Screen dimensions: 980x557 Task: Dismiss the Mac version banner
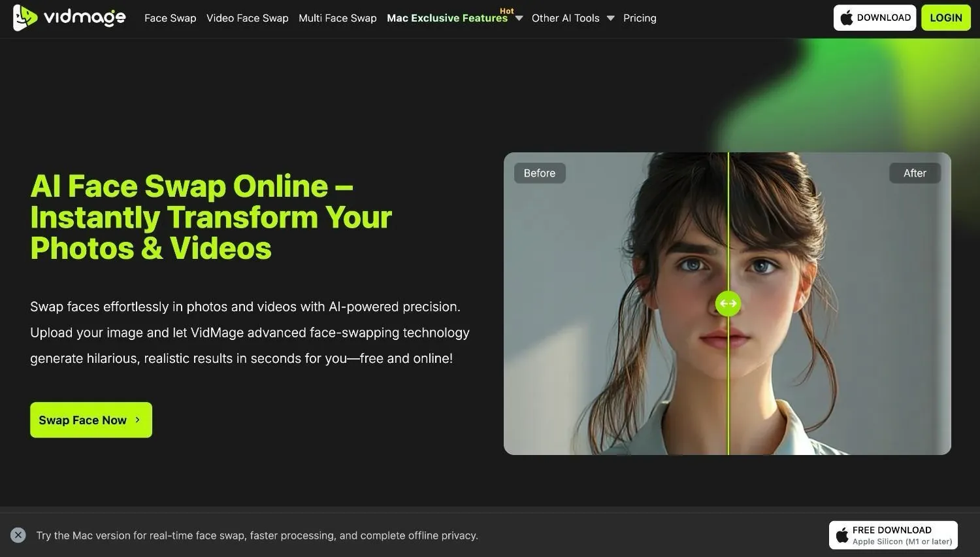click(x=18, y=535)
